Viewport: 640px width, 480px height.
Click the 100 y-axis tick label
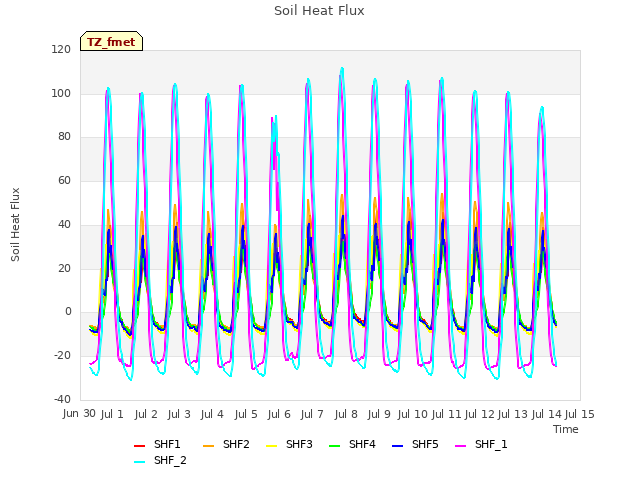[x=61, y=93]
